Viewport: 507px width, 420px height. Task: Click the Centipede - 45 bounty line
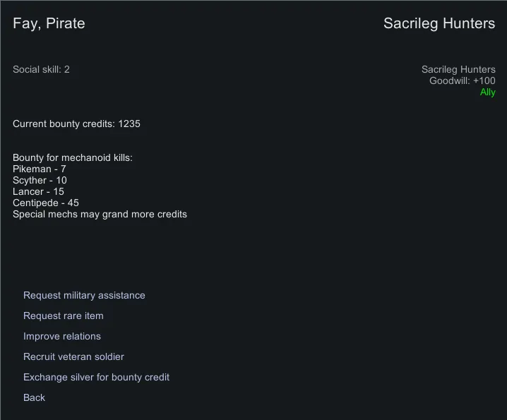tap(45, 203)
